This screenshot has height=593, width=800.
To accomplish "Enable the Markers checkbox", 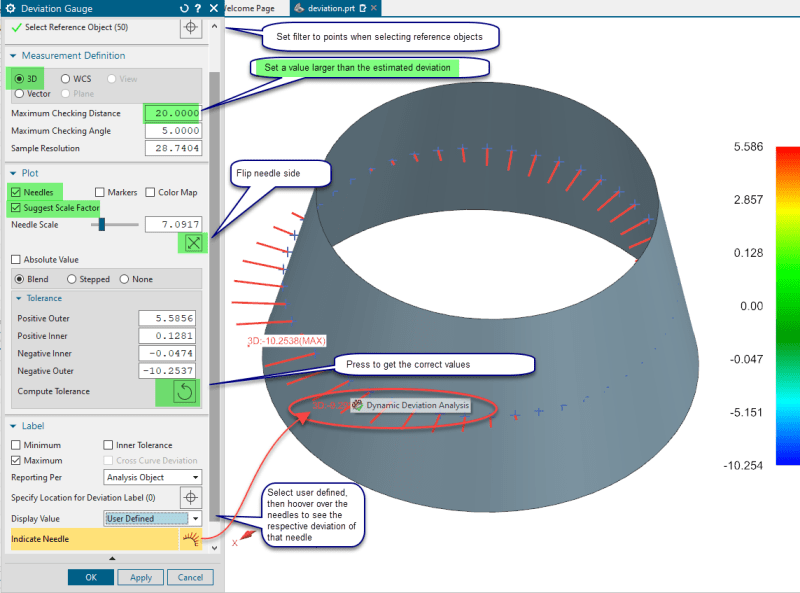I will 99,192.
